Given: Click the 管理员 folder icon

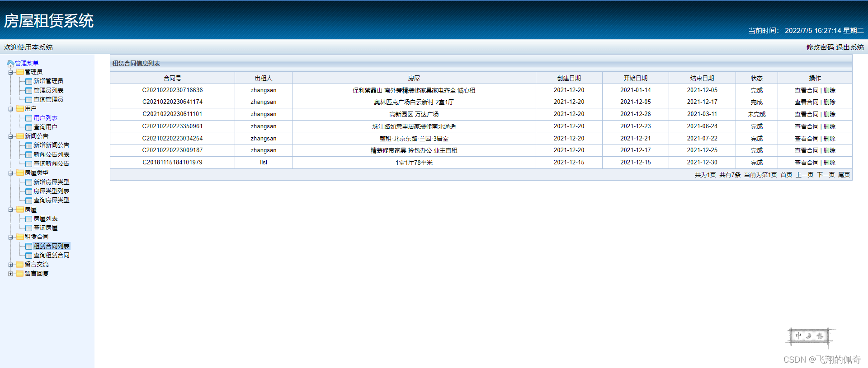Looking at the screenshot, I should coord(20,72).
